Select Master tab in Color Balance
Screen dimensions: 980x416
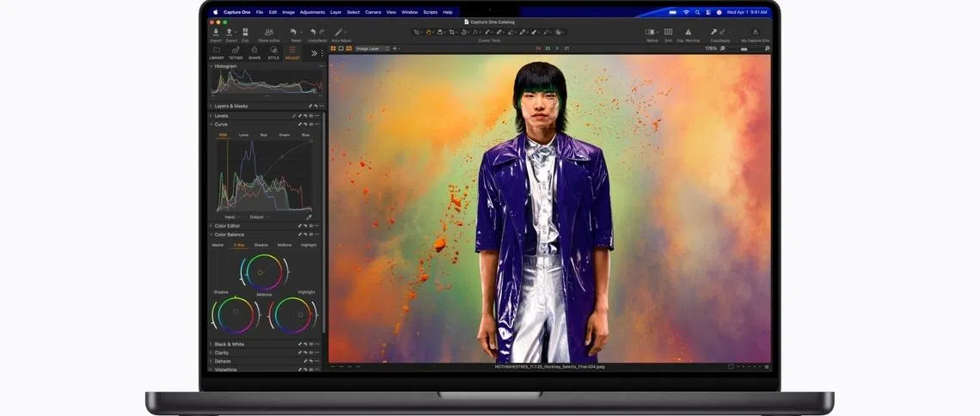217,245
